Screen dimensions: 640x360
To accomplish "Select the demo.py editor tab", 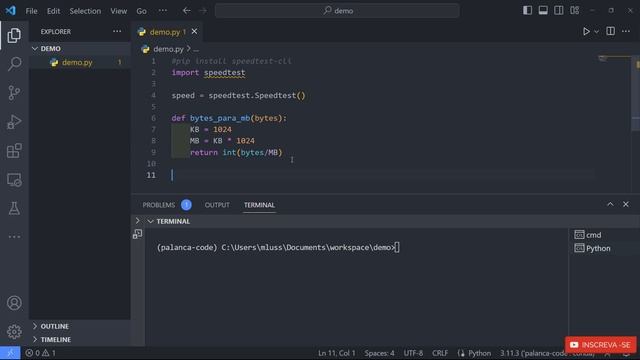I will click(167, 32).
